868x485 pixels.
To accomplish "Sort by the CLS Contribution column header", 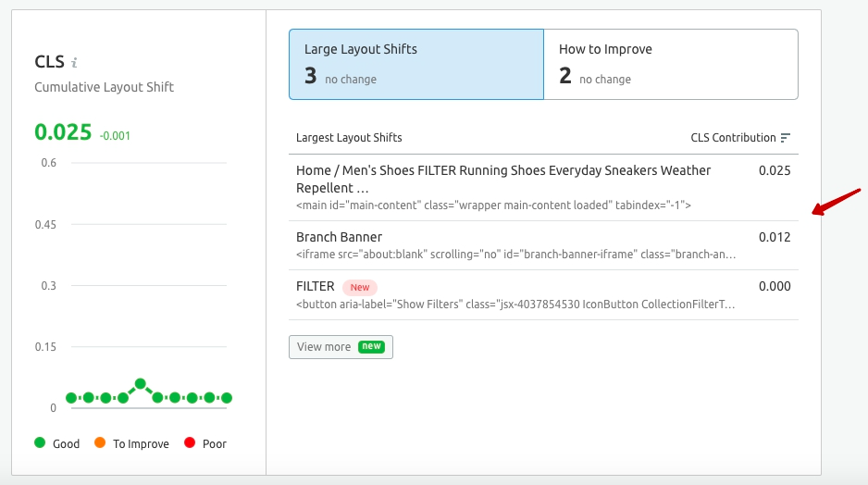I will click(x=733, y=138).
